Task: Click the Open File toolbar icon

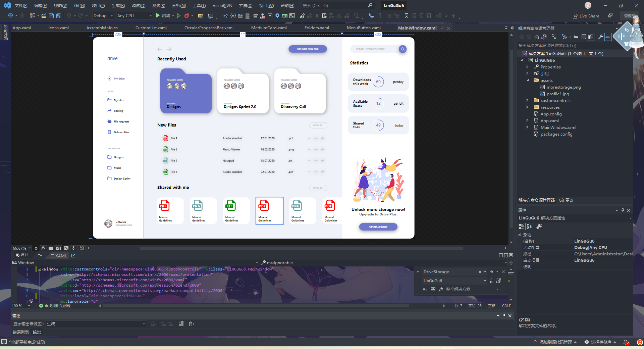Action: point(44,16)
